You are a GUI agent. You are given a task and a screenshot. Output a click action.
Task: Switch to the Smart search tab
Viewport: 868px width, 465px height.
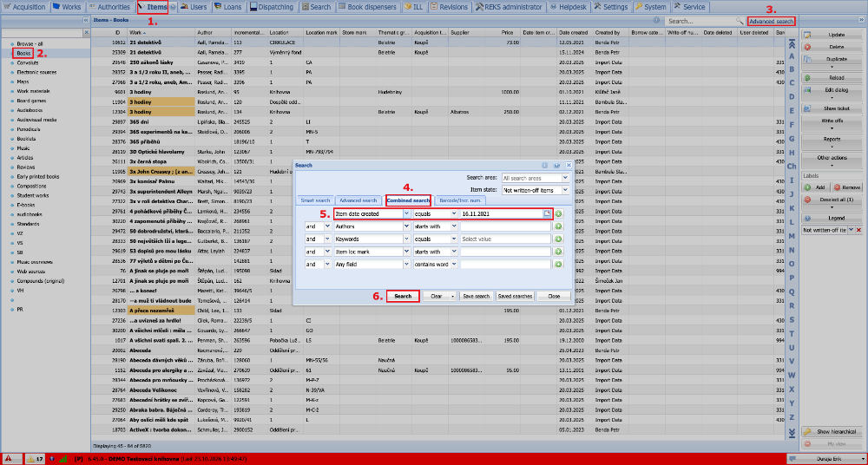click(315, 200)
